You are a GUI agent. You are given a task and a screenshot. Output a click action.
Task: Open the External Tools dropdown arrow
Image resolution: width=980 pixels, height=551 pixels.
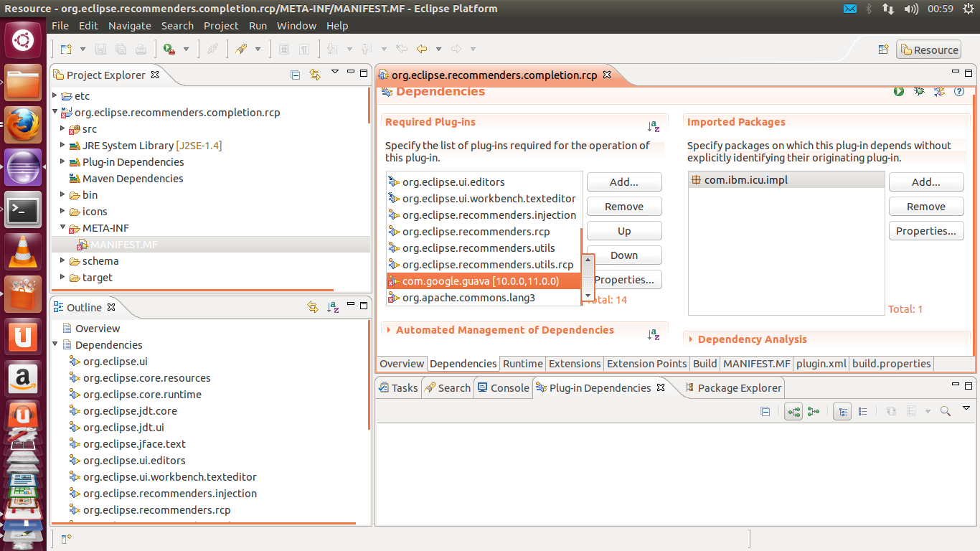[x=186, y=50]
